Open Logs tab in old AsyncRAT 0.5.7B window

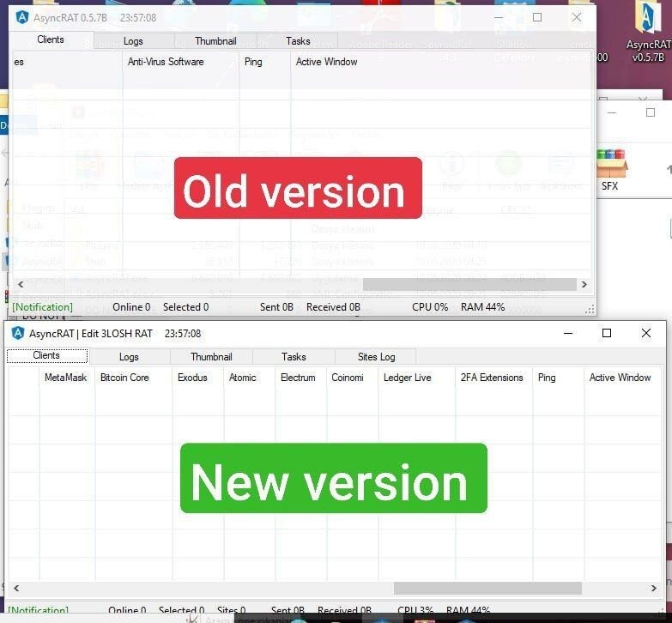coord(133,41)
